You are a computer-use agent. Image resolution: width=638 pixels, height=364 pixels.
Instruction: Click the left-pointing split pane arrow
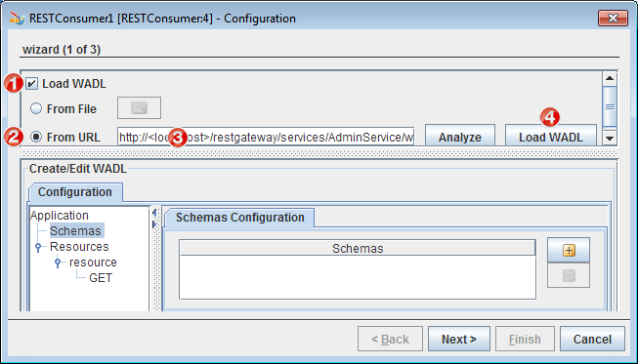tap(154, 213)
